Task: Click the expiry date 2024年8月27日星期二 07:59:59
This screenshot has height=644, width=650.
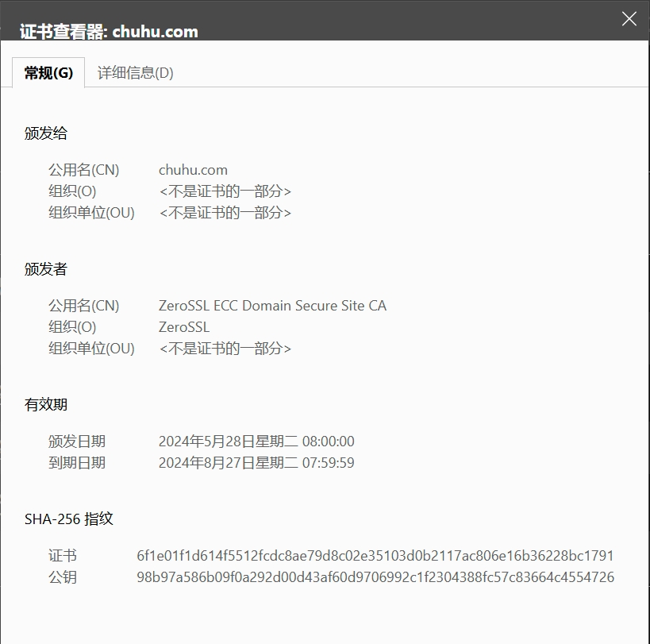Action: click(x=256, y=463)
